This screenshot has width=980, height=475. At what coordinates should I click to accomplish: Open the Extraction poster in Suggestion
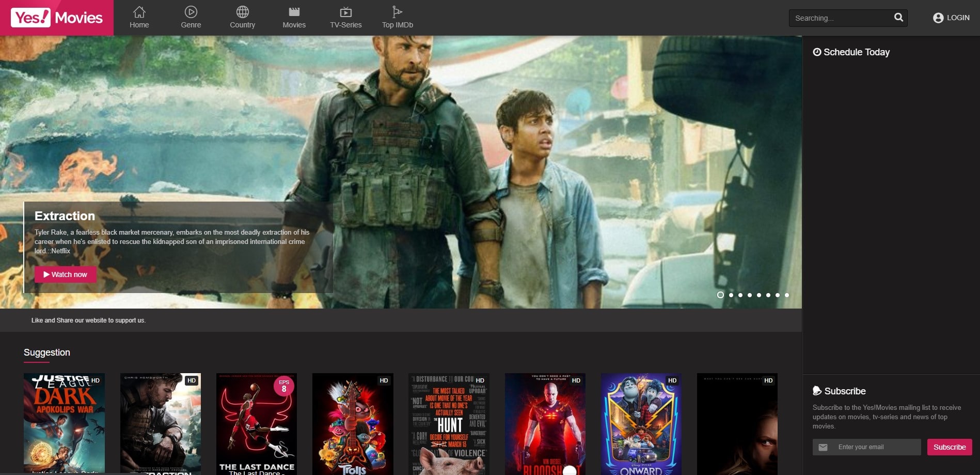161,424
